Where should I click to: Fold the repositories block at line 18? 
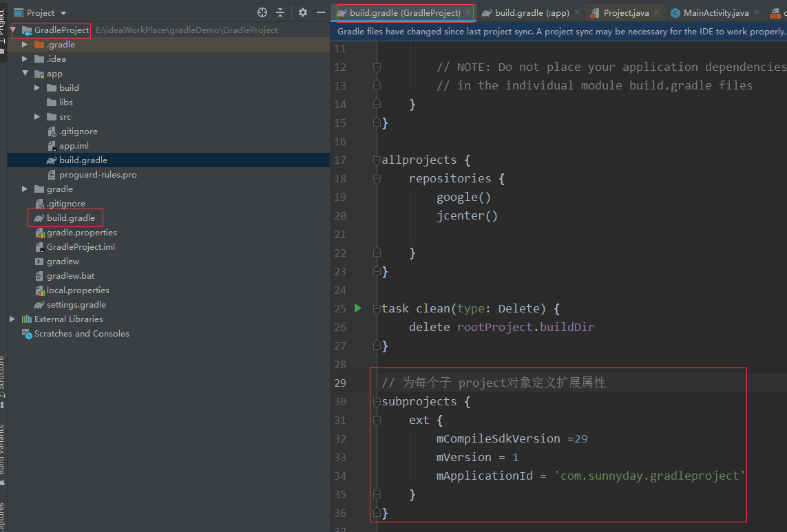pos(377,179)
